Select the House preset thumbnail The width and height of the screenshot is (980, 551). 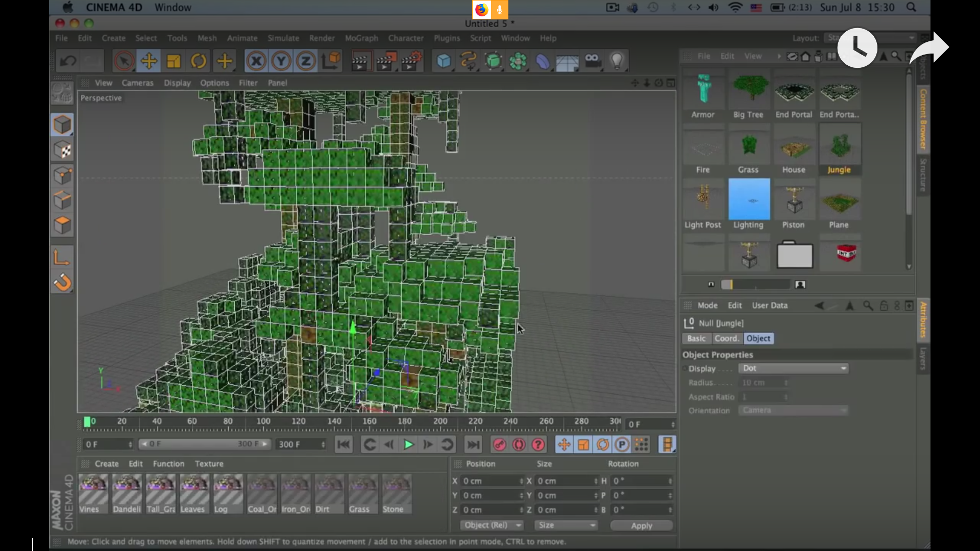coord(794,150)
